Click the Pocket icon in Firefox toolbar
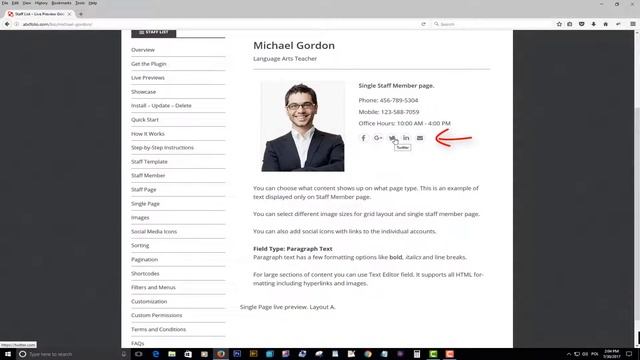 click(x=582, y=24)
